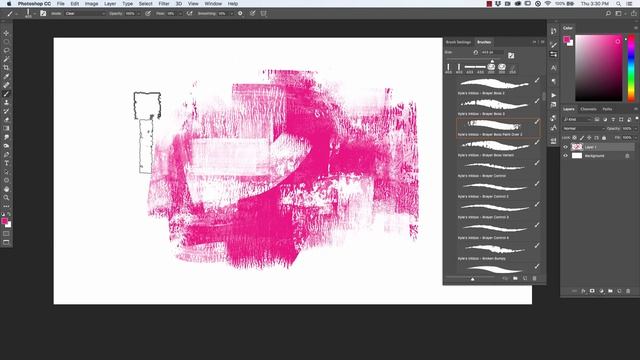The width and height of the screenshot is (640, 360).
Task: Open the layer Fill dropdown
Action: click(636, 138)
